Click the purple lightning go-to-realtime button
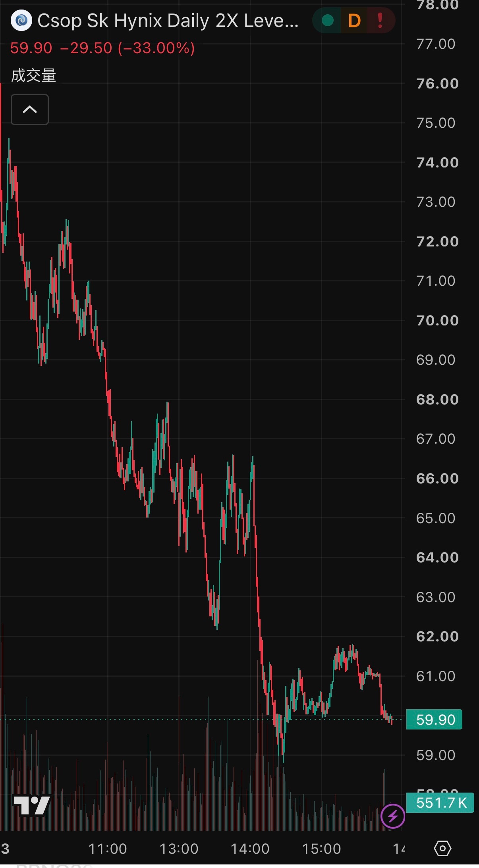Screen dimensions: 479x868 pyautogui.click(x=393, y=816)
